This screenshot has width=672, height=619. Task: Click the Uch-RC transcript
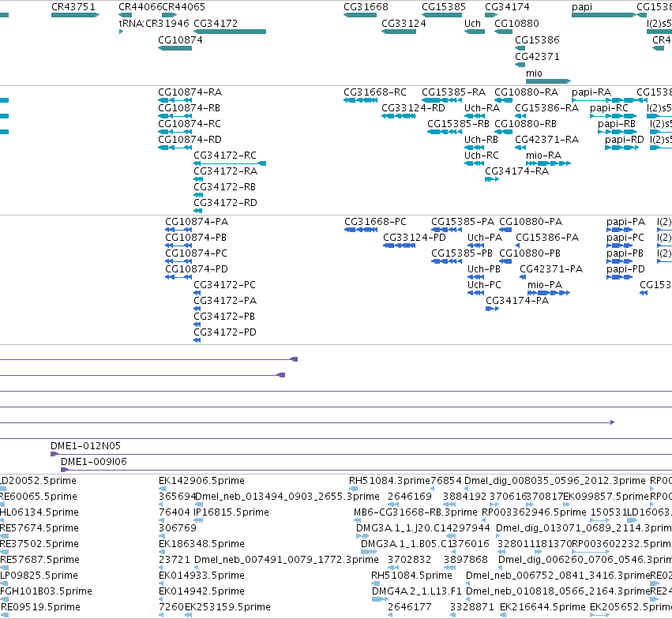(475, 163)
